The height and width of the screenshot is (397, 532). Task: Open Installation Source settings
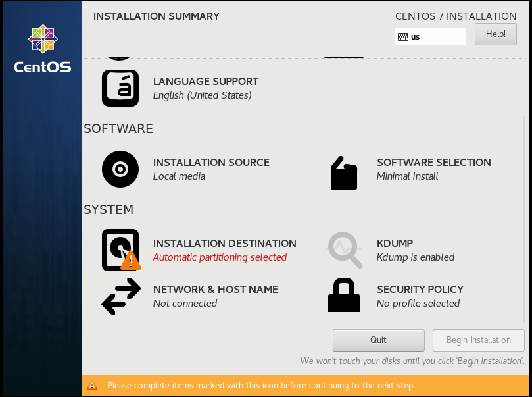pyautogui.click(x=120, y=169)
